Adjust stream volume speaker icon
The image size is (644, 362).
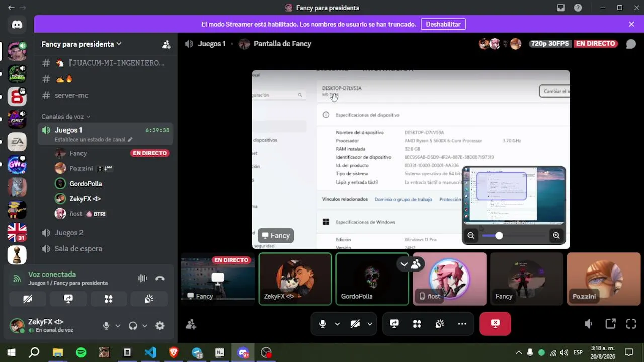pyautogui.click(x=588, y=324)
